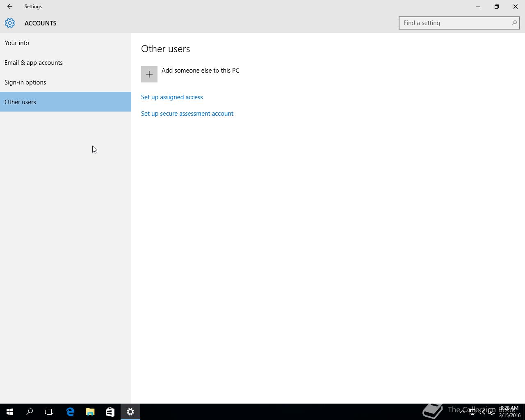Image resolution: width=525 pixels, height=420 pixels.
Task: Click the Accounts gear icon
Action: [10, 23]
